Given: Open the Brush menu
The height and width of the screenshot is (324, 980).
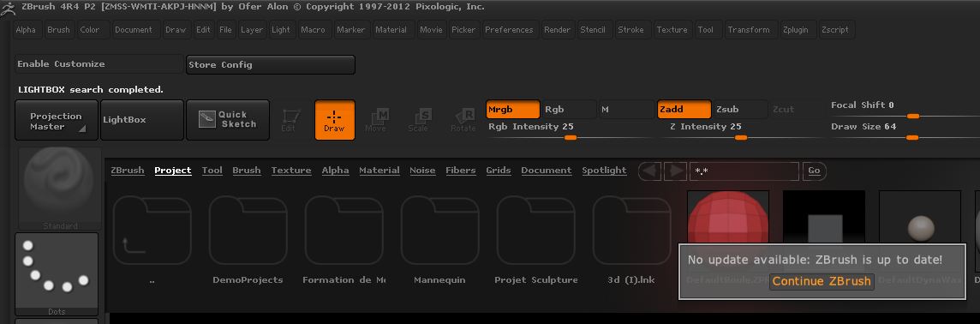Looking at the screenshot, I should [x=59, y=29].
